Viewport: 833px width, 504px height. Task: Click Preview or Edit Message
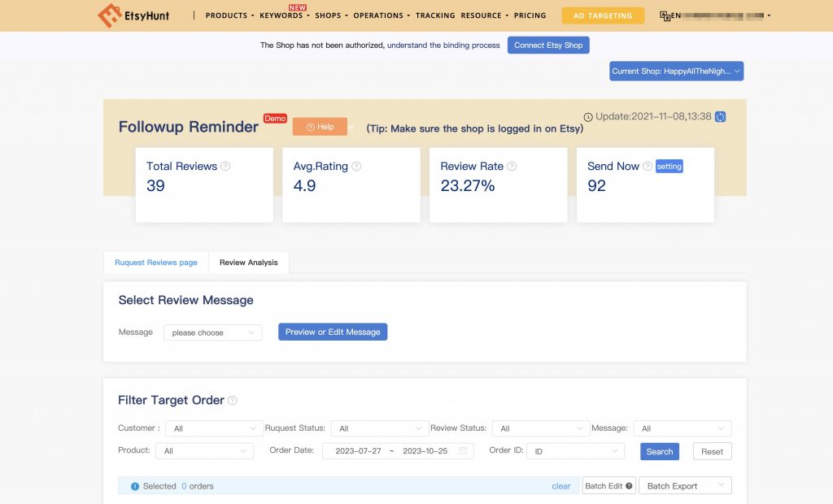click(x=333, y=332)
